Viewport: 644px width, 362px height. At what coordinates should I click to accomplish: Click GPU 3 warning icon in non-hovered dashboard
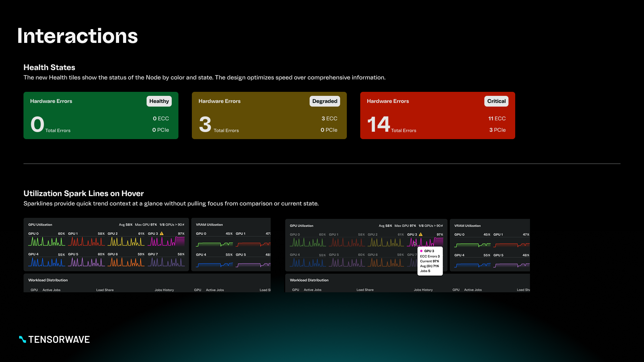click(162, 234)
